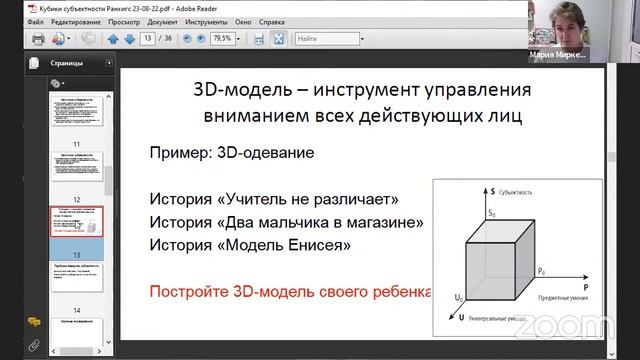
Task: Select the page 13 thumbnail
Action: 76,222
